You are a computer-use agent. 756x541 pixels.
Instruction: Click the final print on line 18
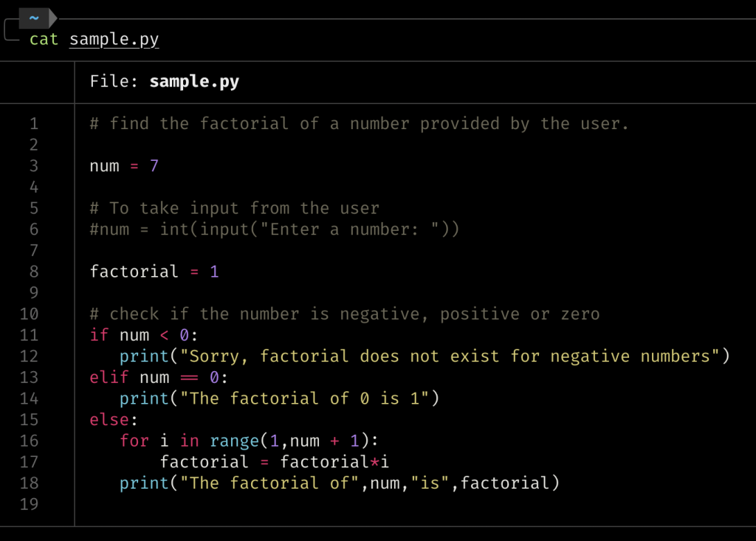(x=340, y=483)
